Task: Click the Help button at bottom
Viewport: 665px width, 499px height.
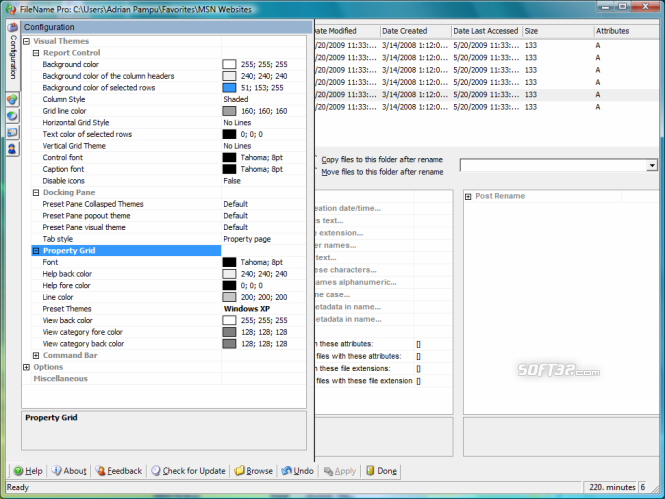Action: 28,471
